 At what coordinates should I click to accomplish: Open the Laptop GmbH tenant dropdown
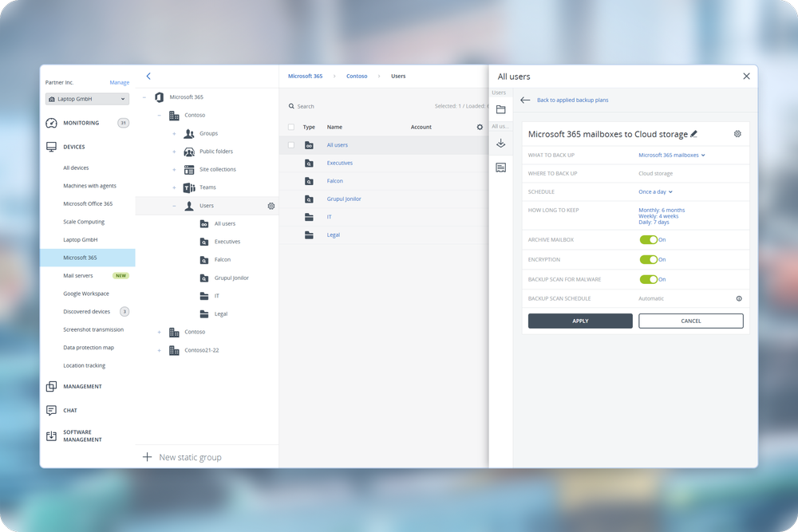pos(87,99)
